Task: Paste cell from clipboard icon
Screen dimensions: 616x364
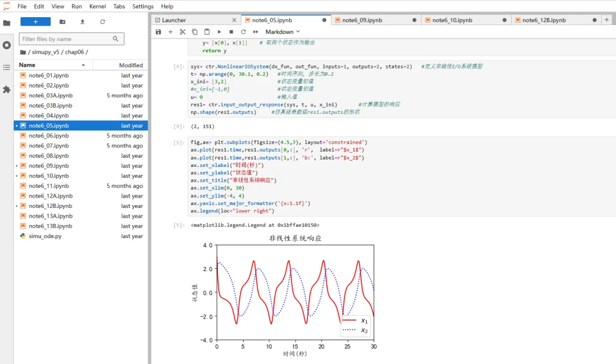Action: click(207, 32)
